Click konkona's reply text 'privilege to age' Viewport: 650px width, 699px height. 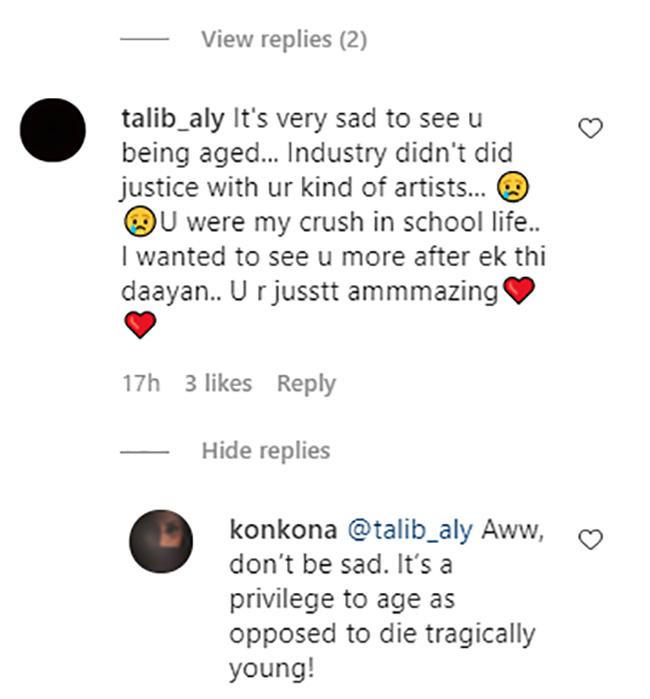coord(340,599)
